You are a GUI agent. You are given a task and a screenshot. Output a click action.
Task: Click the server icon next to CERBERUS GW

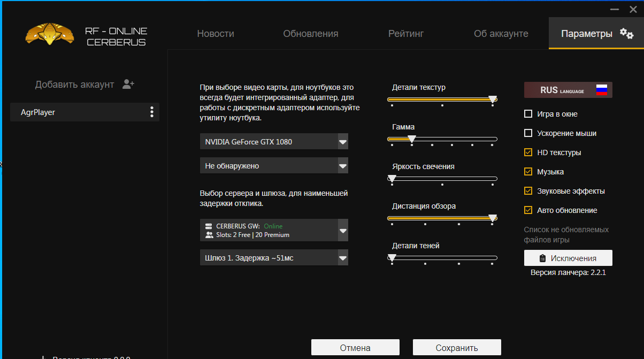(209, 226)
